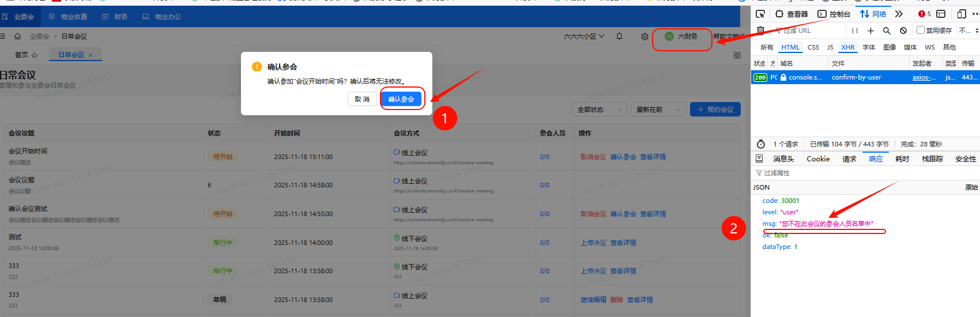Toggle the JS request filter
This screenshot has width=980, height=317.
830,47
